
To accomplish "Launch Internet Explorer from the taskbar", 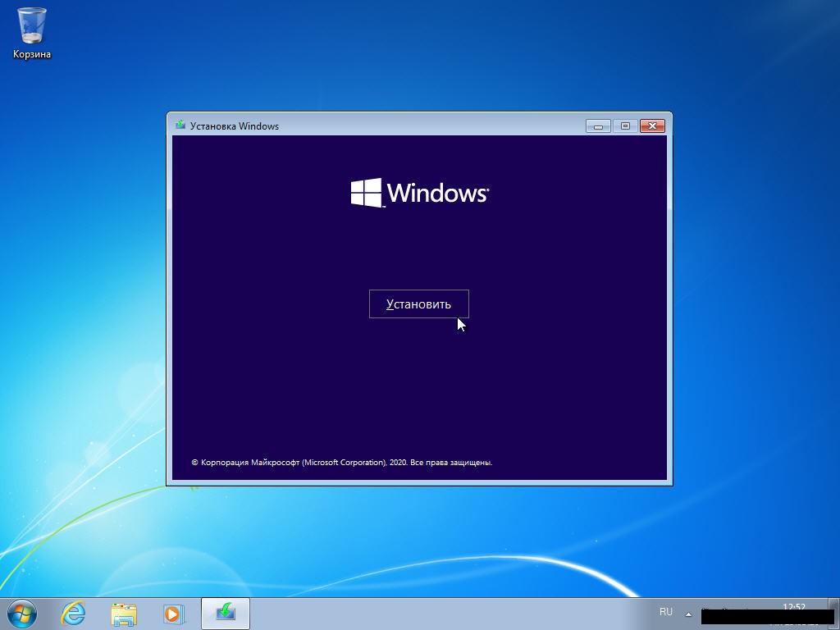I will (x=73, y=614).
